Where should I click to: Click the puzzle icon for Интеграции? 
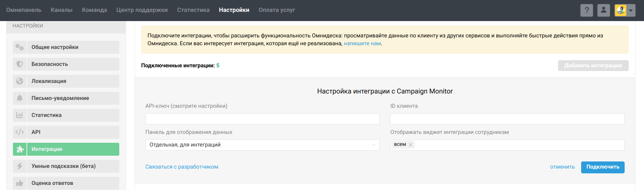20,149
